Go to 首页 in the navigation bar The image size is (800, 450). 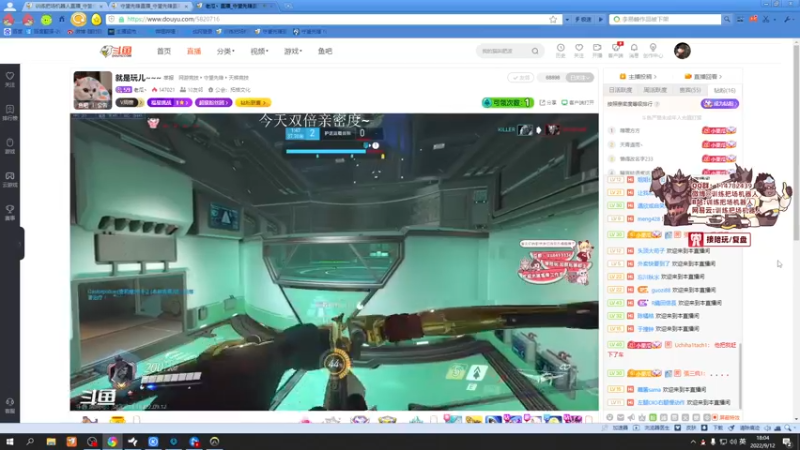[164, 51]
